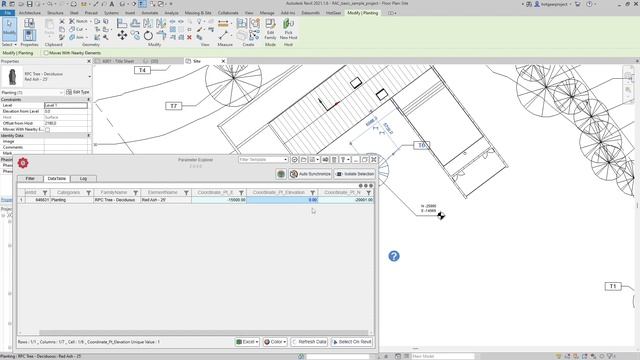Image resolution: width=640 pixels, height=360 pixels.
Task: Click the Save icon in quick access toolbar
Action: (x=29, y=4)
